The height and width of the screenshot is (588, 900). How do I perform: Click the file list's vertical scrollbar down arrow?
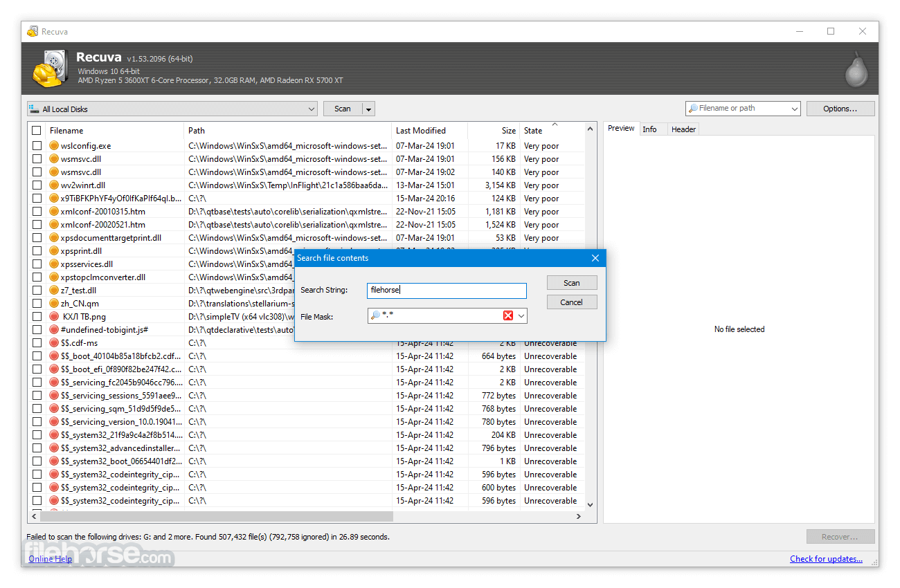591,505
